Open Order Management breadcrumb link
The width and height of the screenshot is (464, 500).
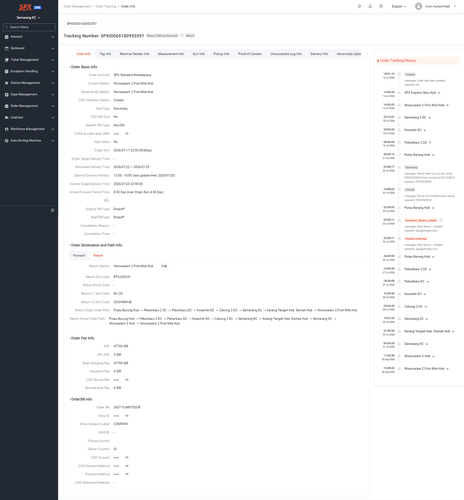pos(77,6)
